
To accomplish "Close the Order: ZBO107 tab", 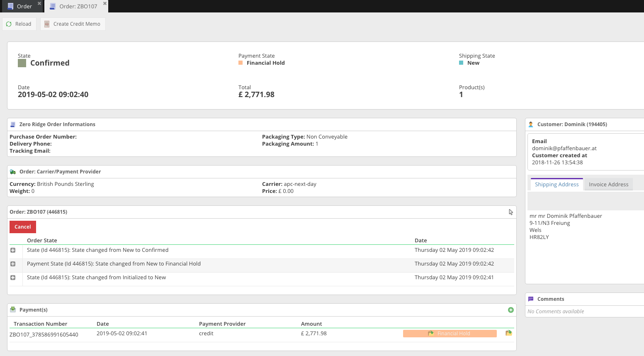I will click(105, 3).
